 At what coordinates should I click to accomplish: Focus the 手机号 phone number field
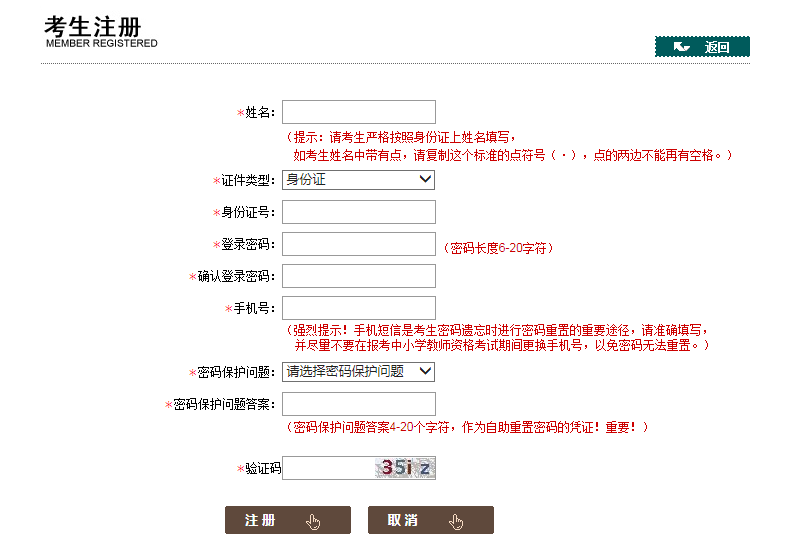point(358,308)
